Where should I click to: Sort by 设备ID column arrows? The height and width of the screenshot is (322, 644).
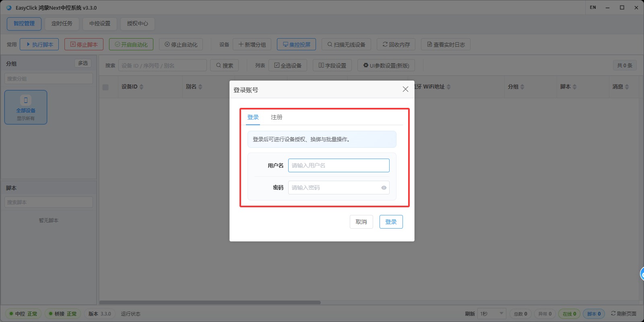(141, 87)
